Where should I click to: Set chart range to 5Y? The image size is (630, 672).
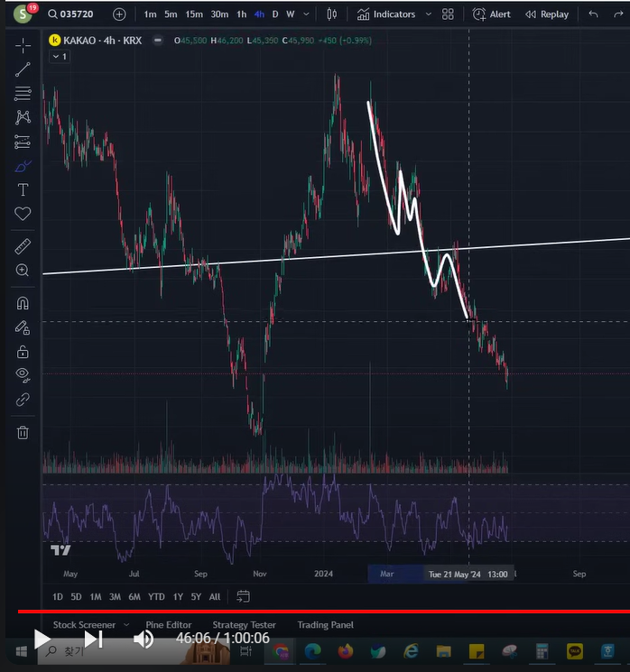tap(196, 596)
